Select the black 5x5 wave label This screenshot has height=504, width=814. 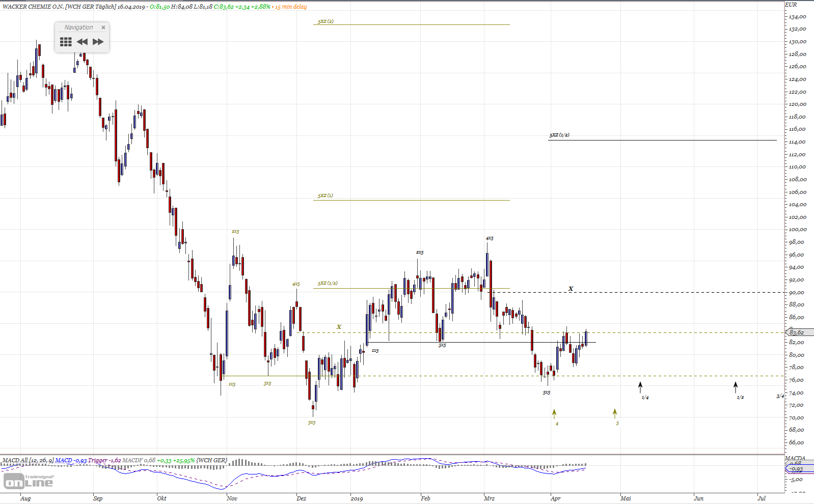(547, 393)
